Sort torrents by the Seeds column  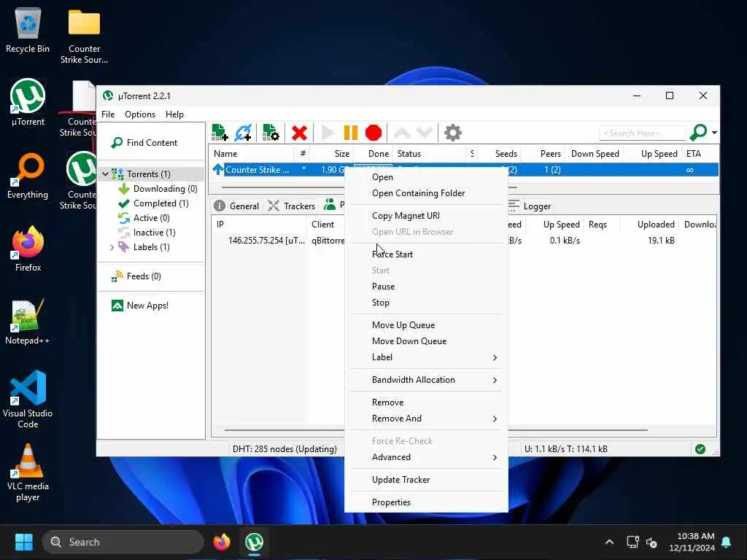[x=501, y=154]
